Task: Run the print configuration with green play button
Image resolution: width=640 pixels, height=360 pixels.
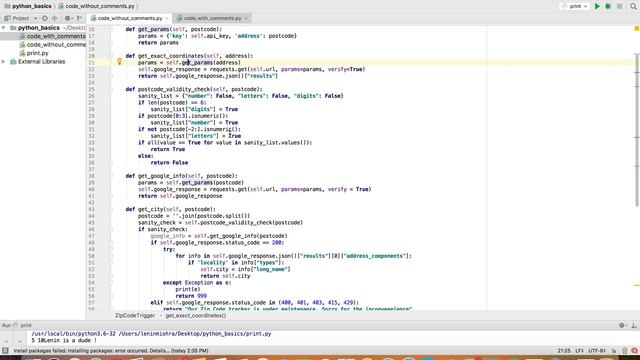Action: (x=597, y=6)
